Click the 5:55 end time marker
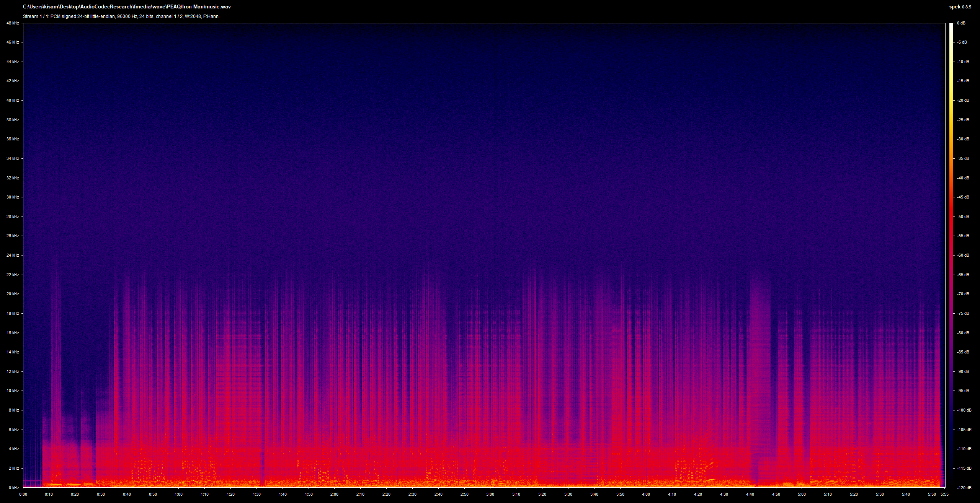 [945, 494]
